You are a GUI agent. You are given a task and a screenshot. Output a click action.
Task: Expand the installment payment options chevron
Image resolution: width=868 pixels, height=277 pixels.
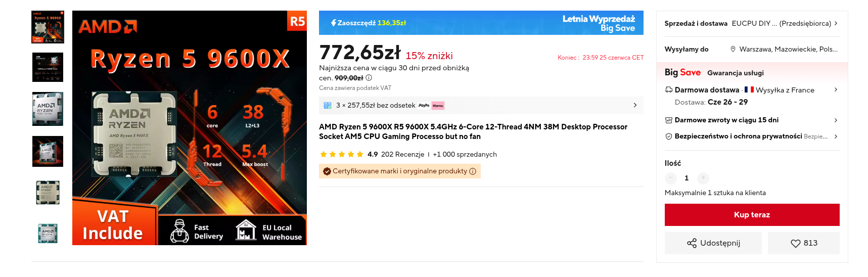(635, 105)
